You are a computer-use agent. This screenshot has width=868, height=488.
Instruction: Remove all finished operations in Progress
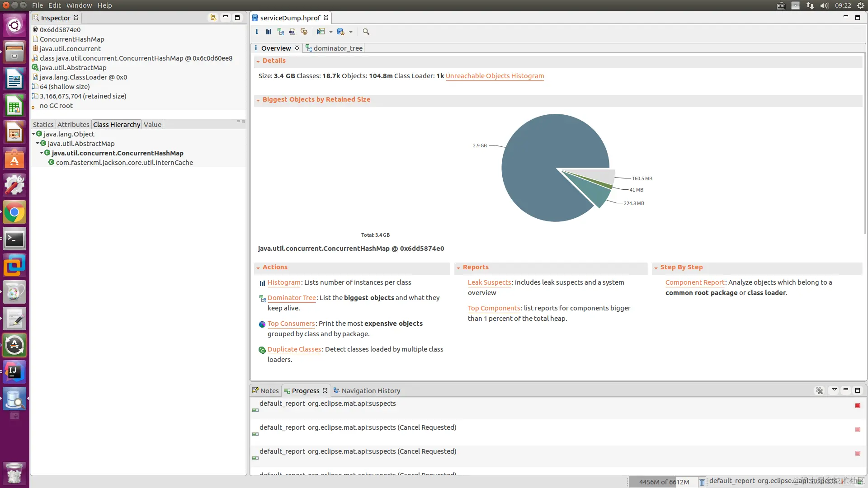coord(819,390)
